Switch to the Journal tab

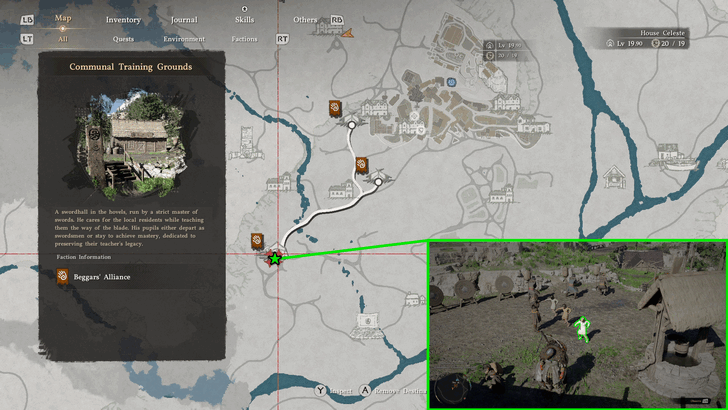[184, 20]
